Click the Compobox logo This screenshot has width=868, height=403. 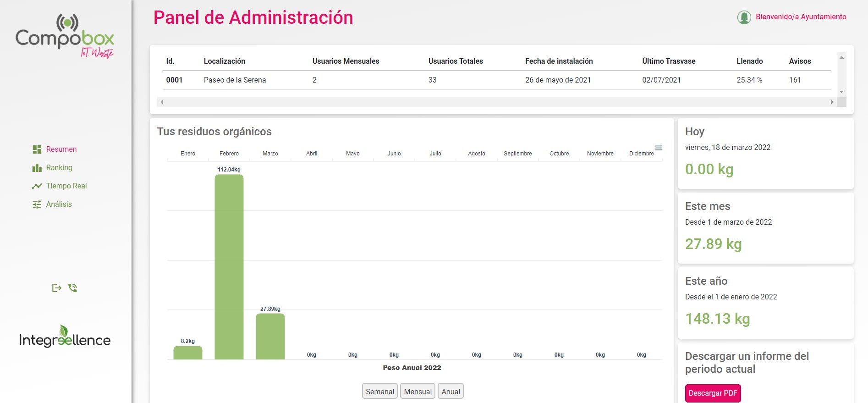point(65,37)
